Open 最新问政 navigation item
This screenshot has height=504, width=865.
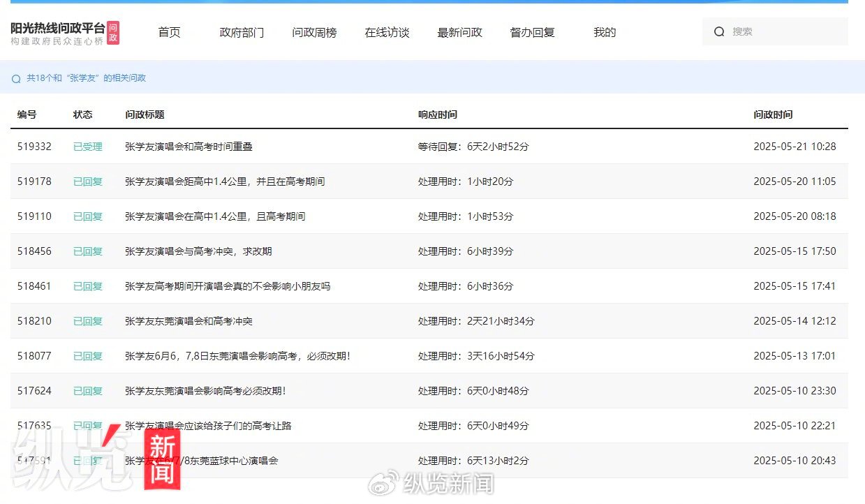coord(459,33)
